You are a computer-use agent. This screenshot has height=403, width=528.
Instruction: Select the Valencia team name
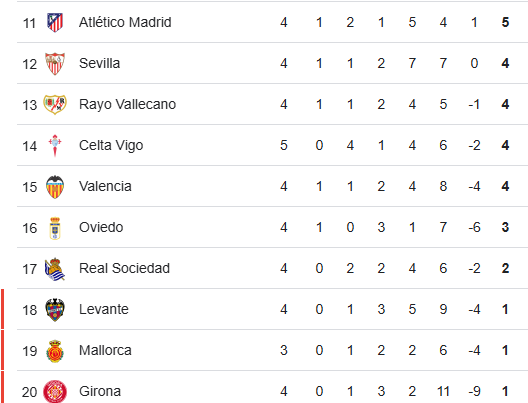tap(105, 186)
